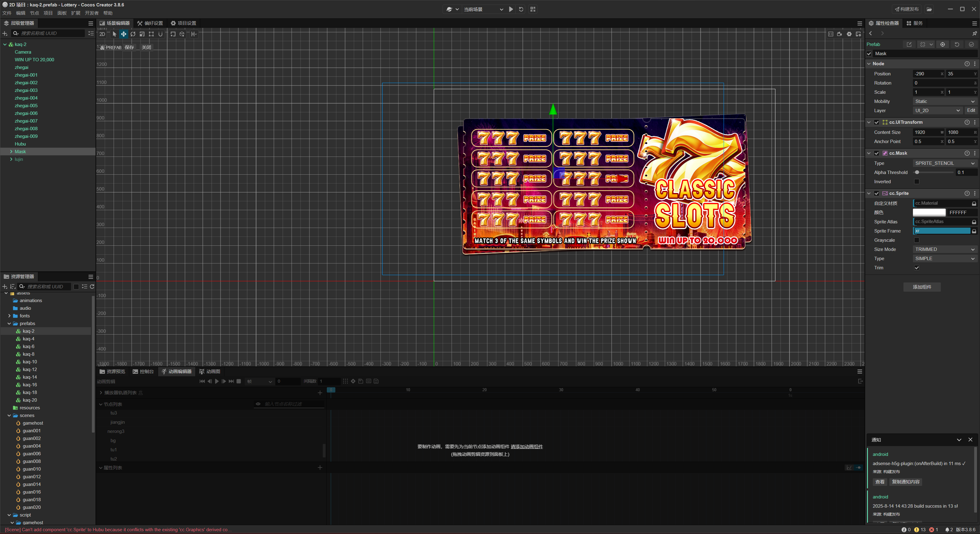Select the scale transform tool
Screen dimensions: 980x534
(x=142, y=34)
